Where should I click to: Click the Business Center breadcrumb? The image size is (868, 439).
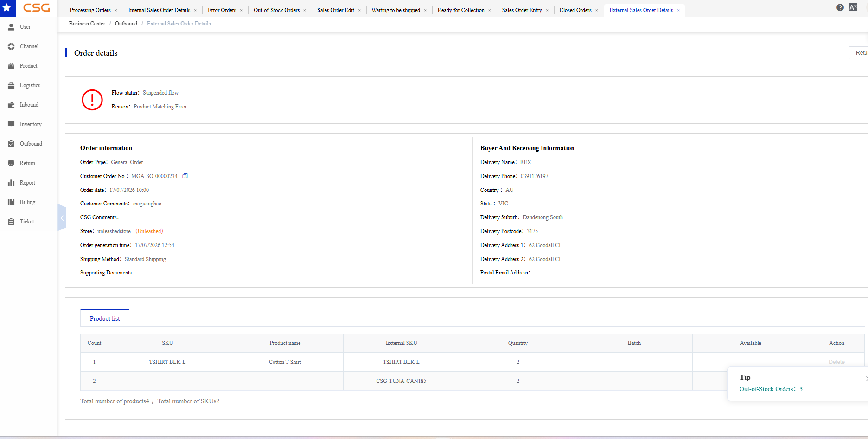click(87, 24)
